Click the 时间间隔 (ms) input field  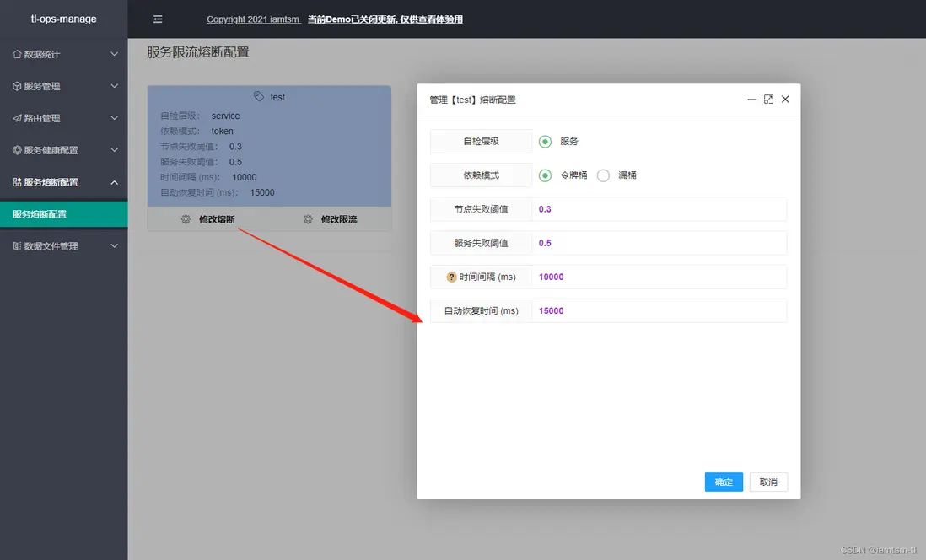pos(659,277)
